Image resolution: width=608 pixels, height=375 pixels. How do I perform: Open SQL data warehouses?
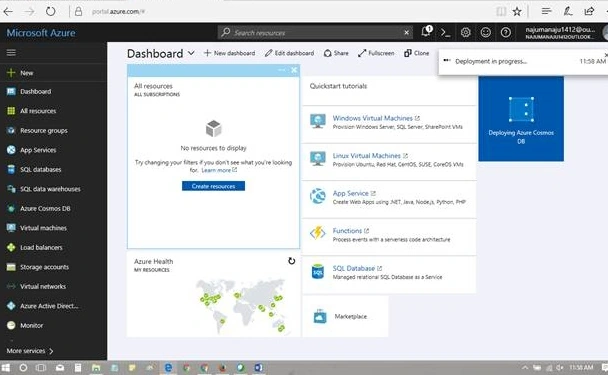(50, 189)
